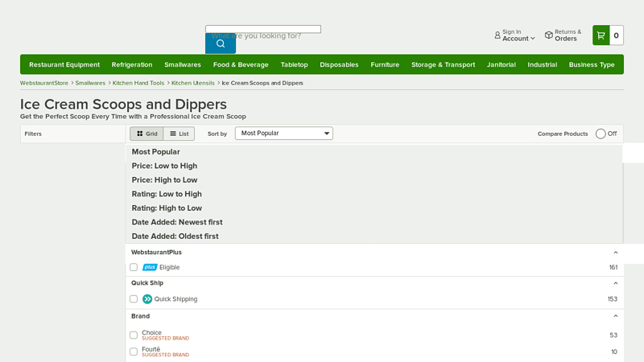Open the Sort by dropdown
Screen dimensions: 644x362
(283, 134)
